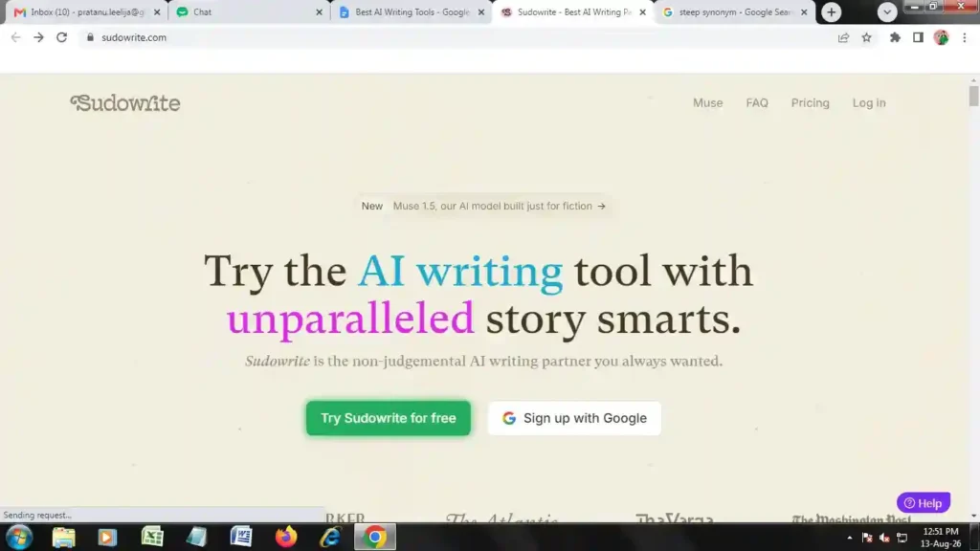
Task: Click the Chrome taskbar icon
Action: pyautogui.click(x=375, y=538)
